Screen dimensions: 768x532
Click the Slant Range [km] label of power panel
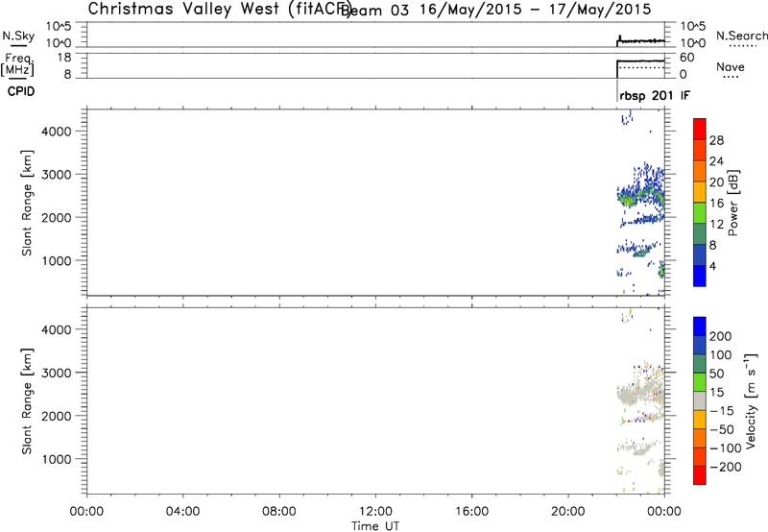tap(27, 203)
